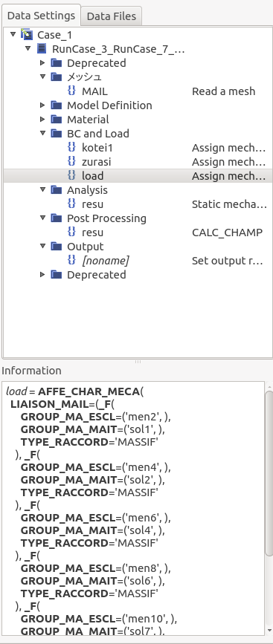Collapse the Case_1 root node
273x644 pixels.
(13, 34)
